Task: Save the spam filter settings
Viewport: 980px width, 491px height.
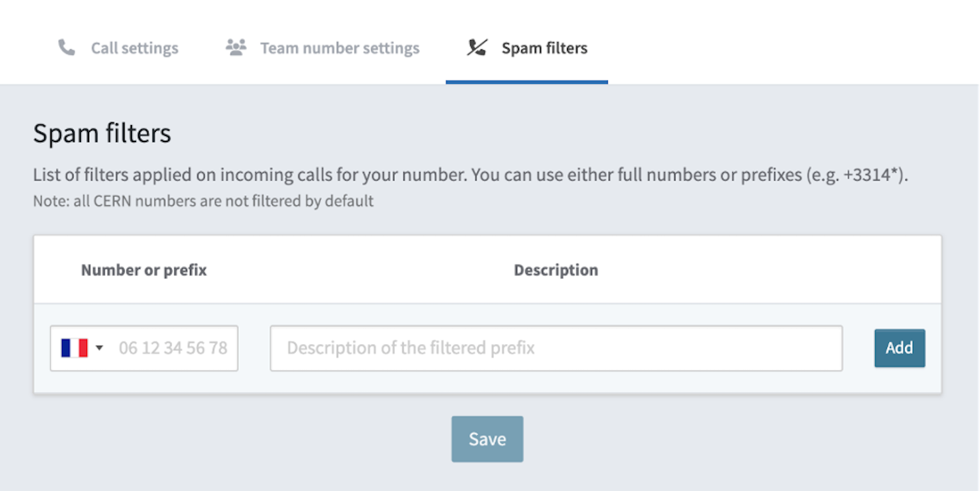Action: (487, 439)
